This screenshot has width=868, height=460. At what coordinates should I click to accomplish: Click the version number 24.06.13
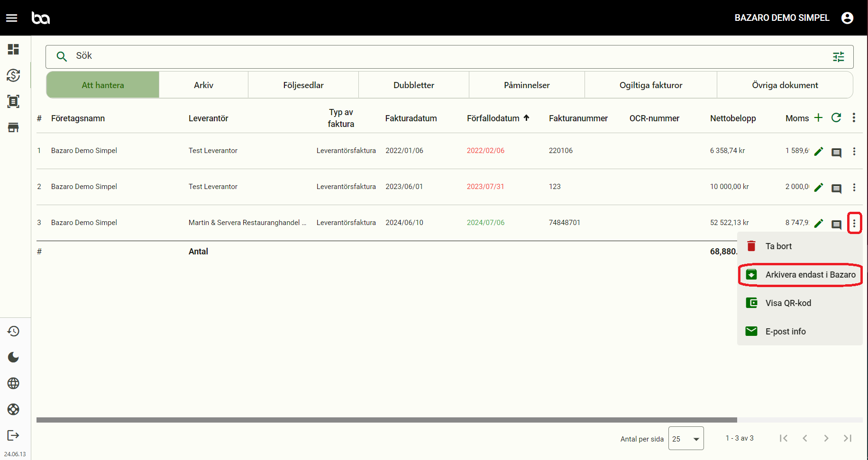point(15,454)
